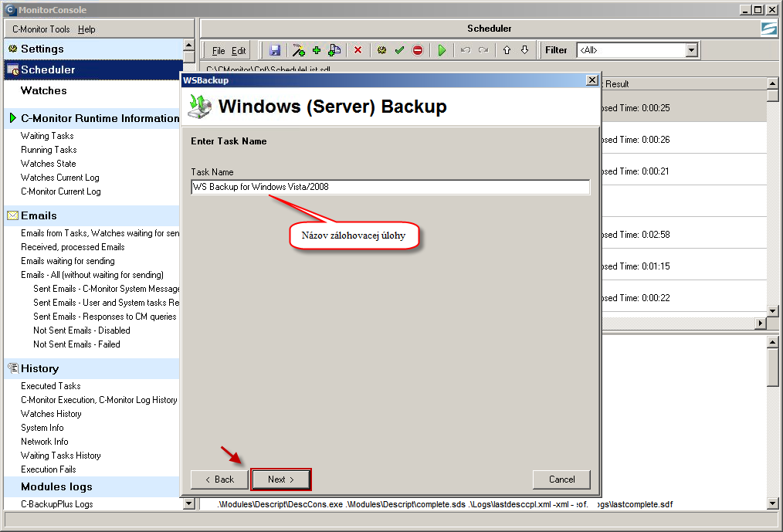Open task settings gear icon in toolbar
The height and width of the screenshot is (532, 783).
click(381, 50)
